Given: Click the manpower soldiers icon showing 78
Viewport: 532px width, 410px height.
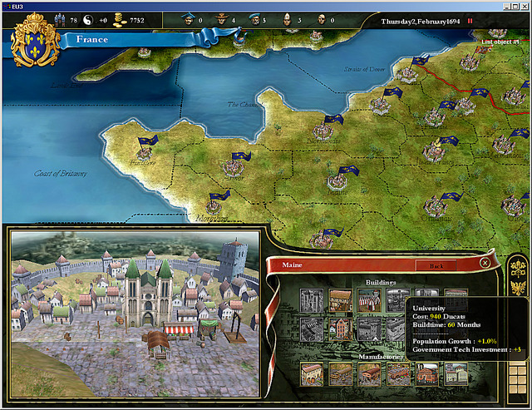Looking at the screenshot, I should click(x=59, y=19).
